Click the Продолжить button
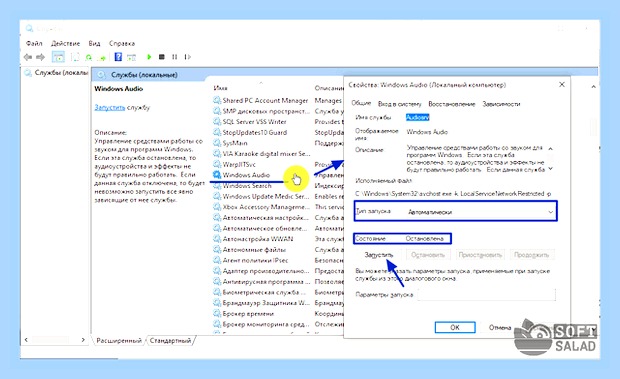 [531, 255]
